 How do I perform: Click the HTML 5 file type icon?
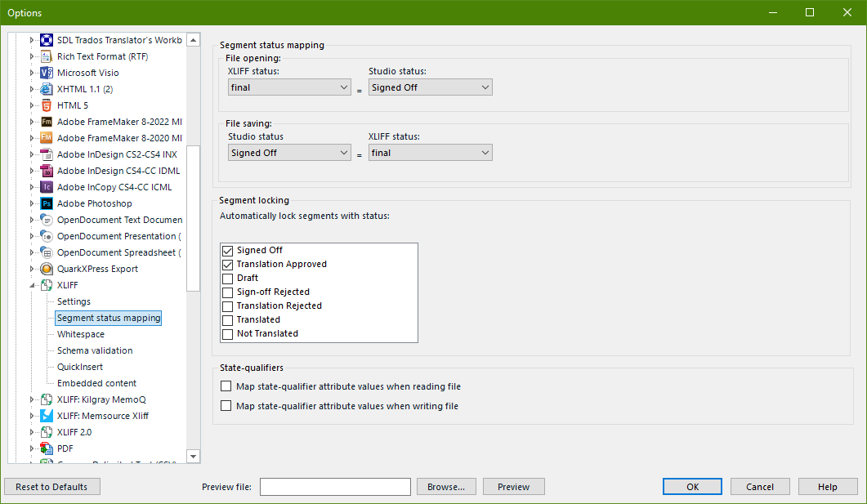coord(47,105)
